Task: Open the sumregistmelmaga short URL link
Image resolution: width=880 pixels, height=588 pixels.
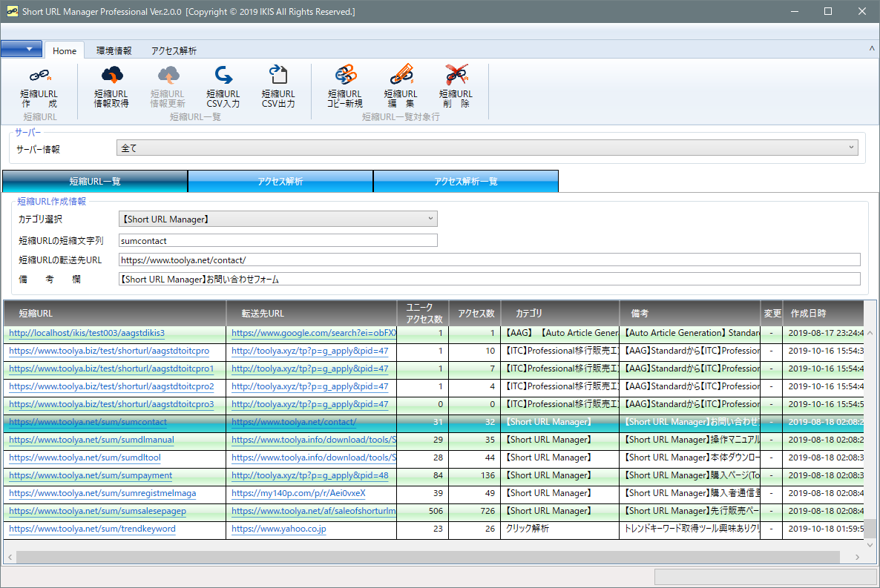Action: tap(102, 493)
